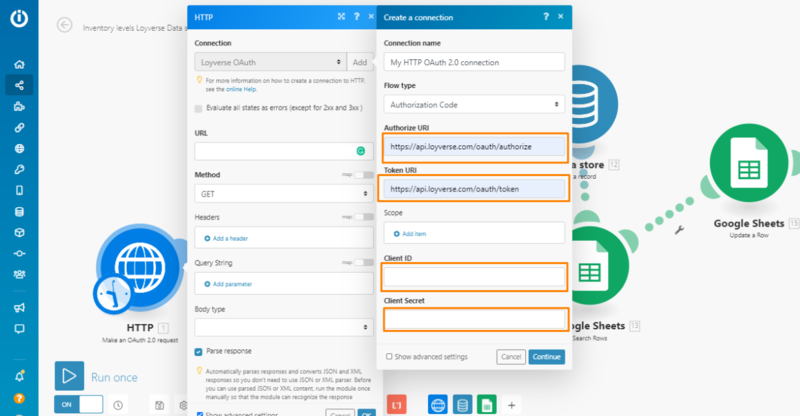The height and width of the screenshot is (416, 800).
Task: Click the scheduling clock icon
Action: [118, 405]
